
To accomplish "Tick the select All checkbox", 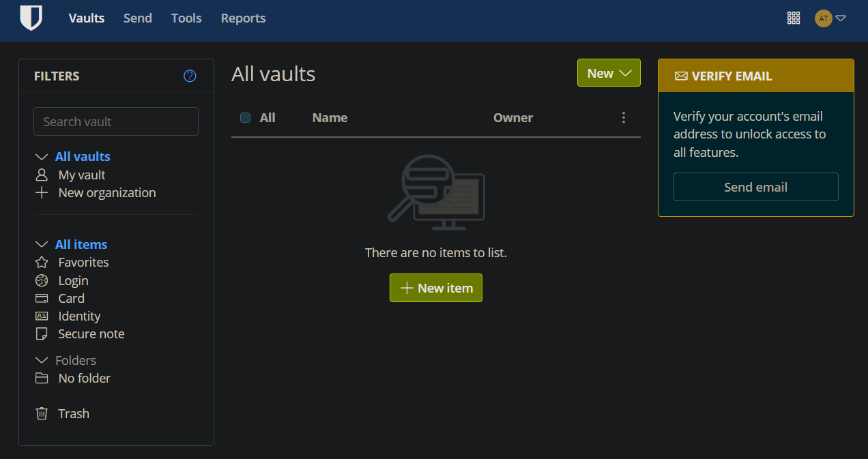I will pos(245,117).
